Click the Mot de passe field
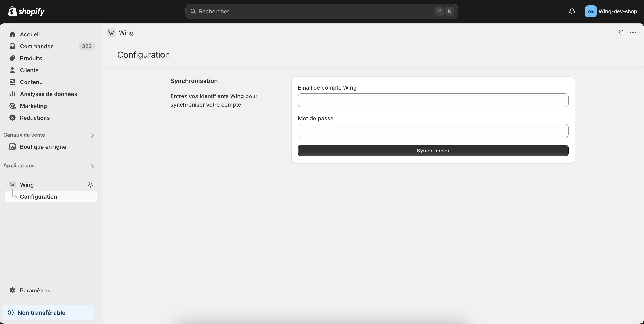This screenshot has height=324, width=644. [433, 131]
